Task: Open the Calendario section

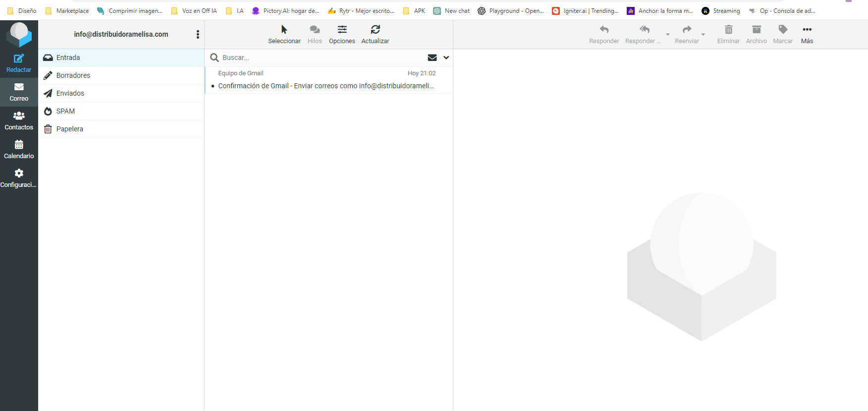Action: coord(19,150)
